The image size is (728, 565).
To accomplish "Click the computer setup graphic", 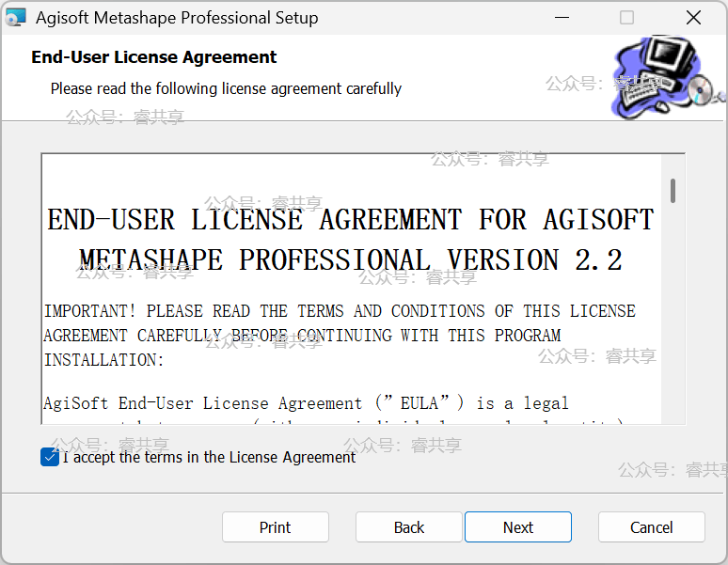I will tap(667, 76).
